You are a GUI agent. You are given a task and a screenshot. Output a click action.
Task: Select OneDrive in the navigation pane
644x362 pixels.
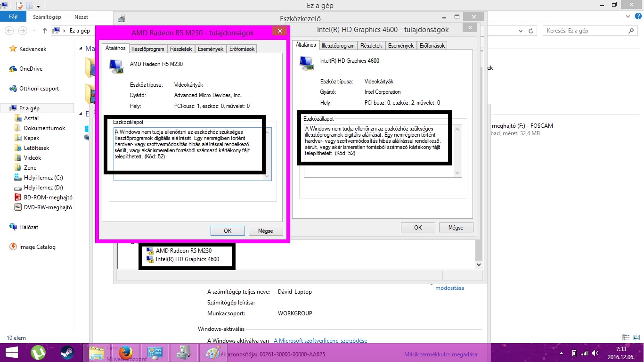[x=31, y=68]
